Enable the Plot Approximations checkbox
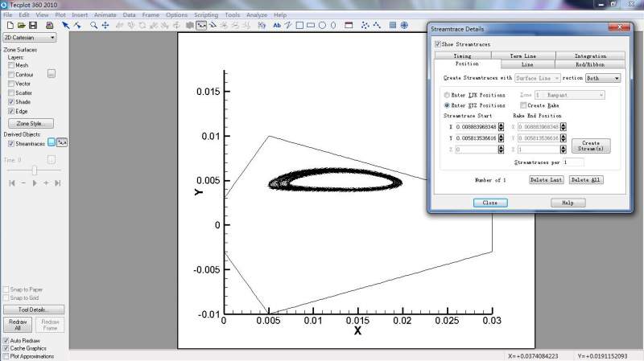 tap(6, 356)
